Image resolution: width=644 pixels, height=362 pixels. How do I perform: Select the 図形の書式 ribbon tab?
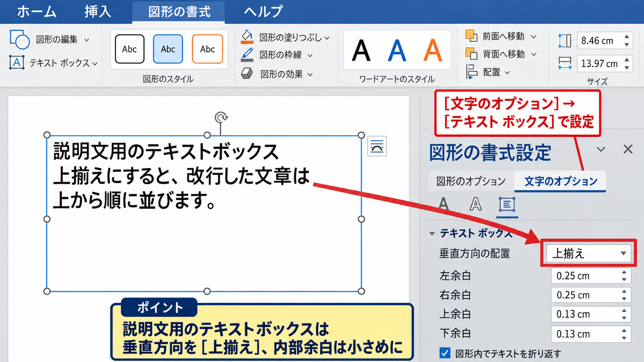(179, 12)
